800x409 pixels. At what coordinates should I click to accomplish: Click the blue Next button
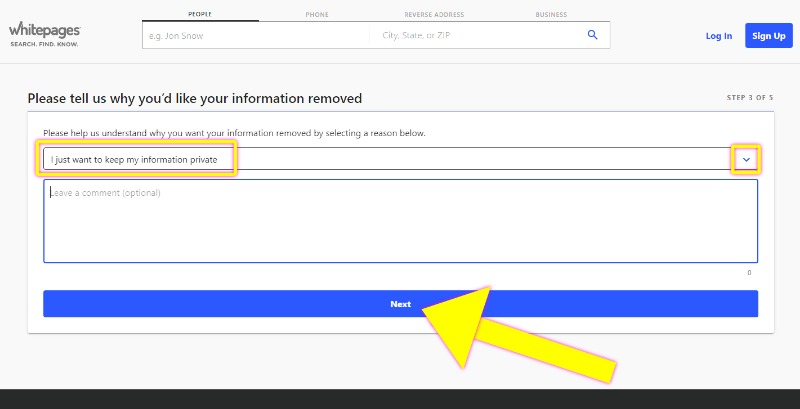401,304
